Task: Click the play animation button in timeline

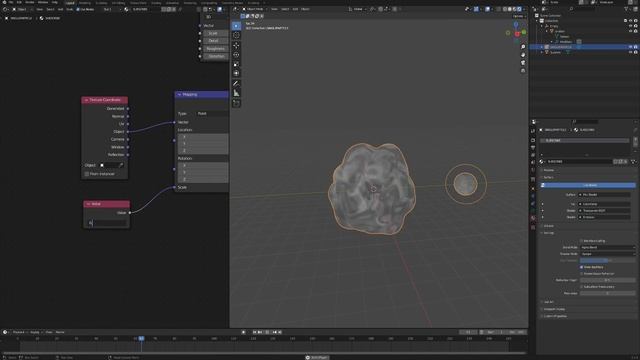Action: click(267, 332)
